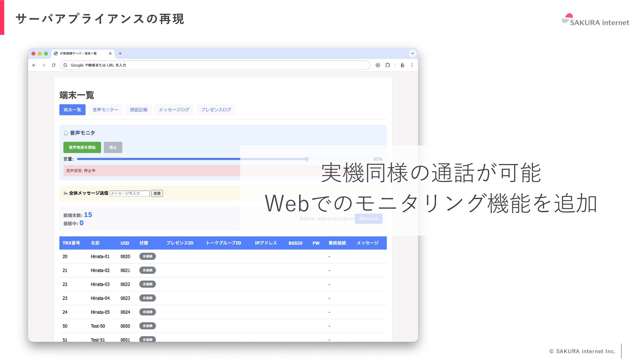
Task: Focus the メッセージを入力 text field
Action: coord(129,193)
